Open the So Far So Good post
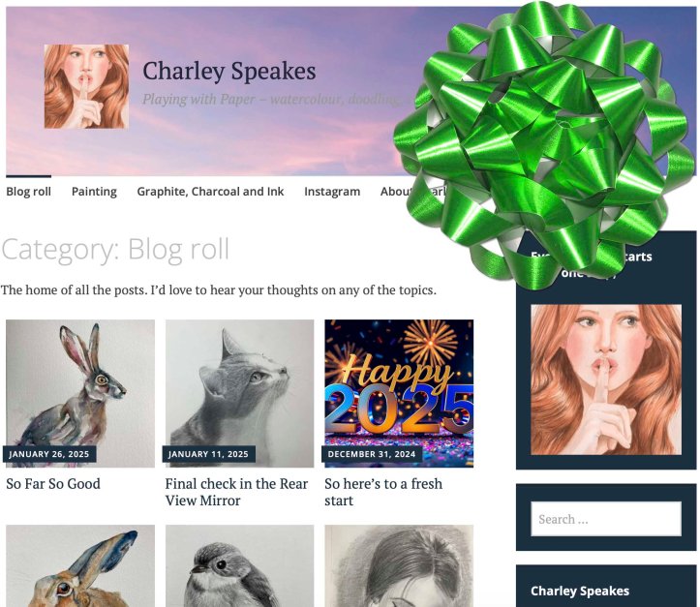This screenshot has height=607, width=700. tap(53, 484)
